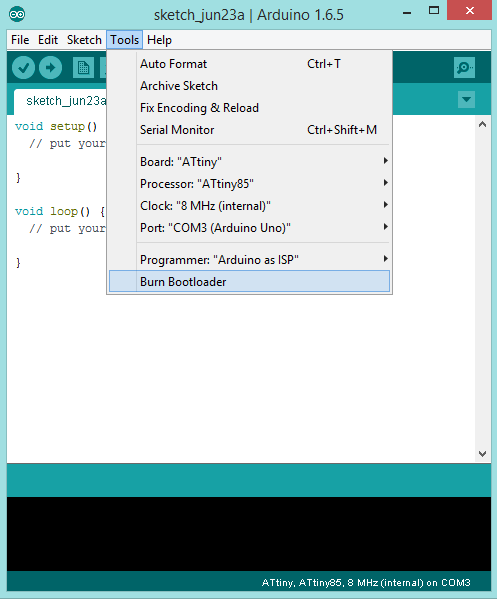Open Serial Monitor from the Tools menu

pyautogui.click(x=249, y=130)
